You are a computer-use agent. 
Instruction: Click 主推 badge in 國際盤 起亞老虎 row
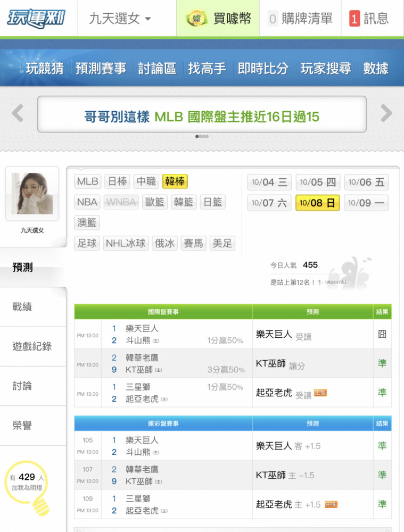click(x=320, y=393)
